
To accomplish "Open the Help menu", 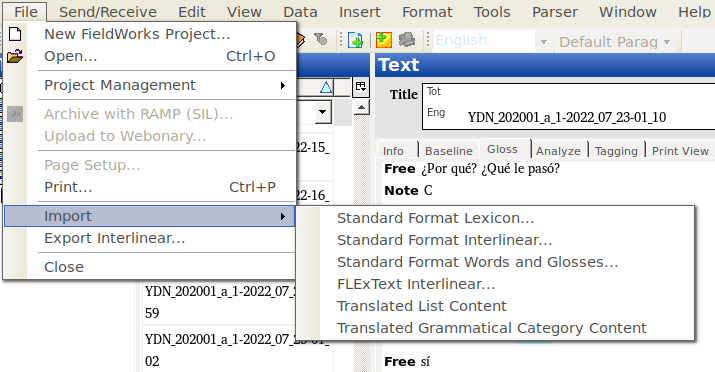I will (694, 12).
